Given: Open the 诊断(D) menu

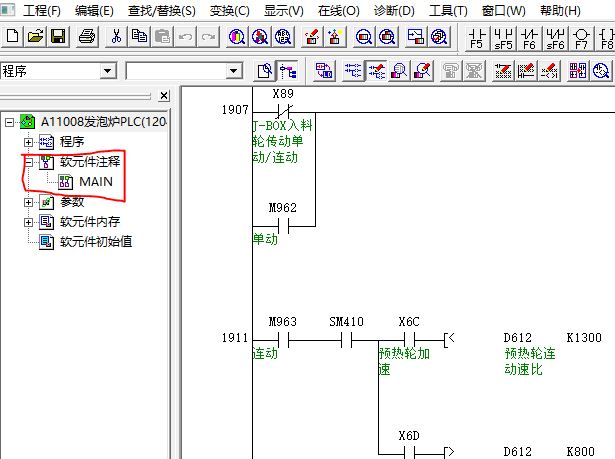Looking at the screenshot, I should click(393, 11).
